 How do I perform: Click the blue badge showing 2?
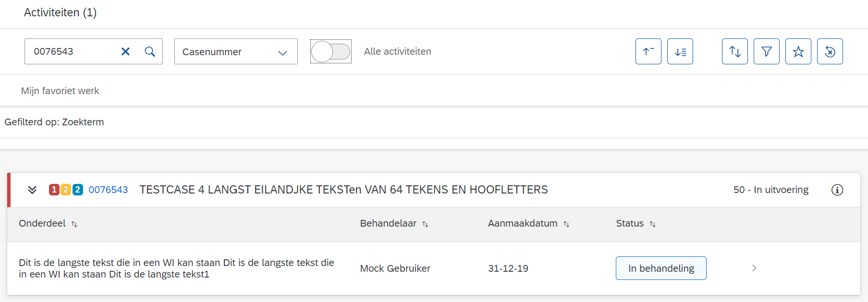coord(78,190)
